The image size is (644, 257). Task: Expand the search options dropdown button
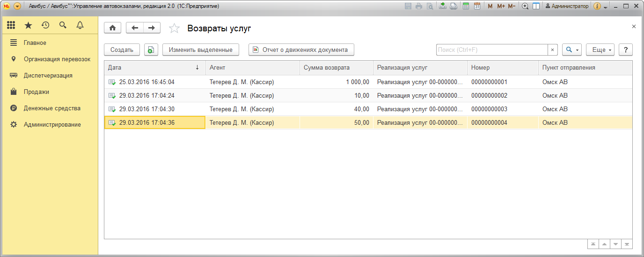point(571,50)
